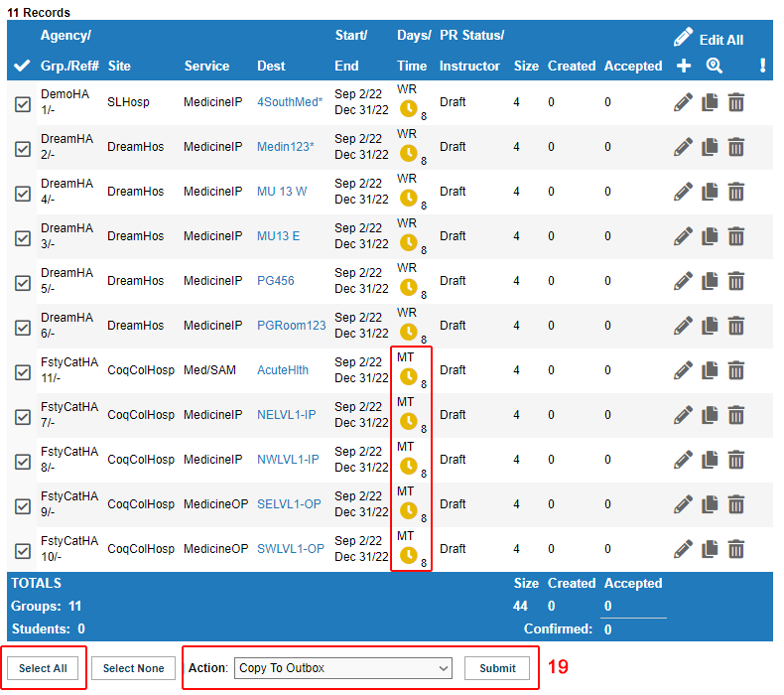Edit the DemoHA 1/- row with pencil
The width and height of the screenshot is (784, 695).
[683, 102]
